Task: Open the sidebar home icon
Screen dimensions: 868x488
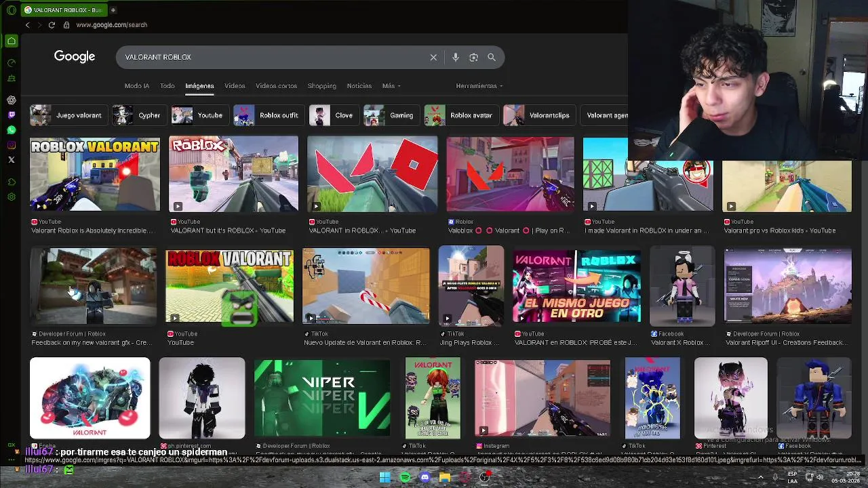Action: (x=12, y=41)
